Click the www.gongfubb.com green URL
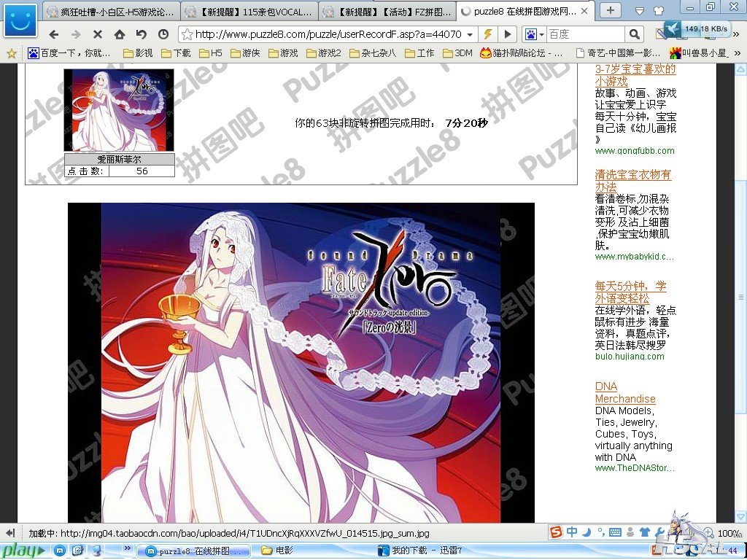This screenshot has width=747, height=560. [635, 151]
